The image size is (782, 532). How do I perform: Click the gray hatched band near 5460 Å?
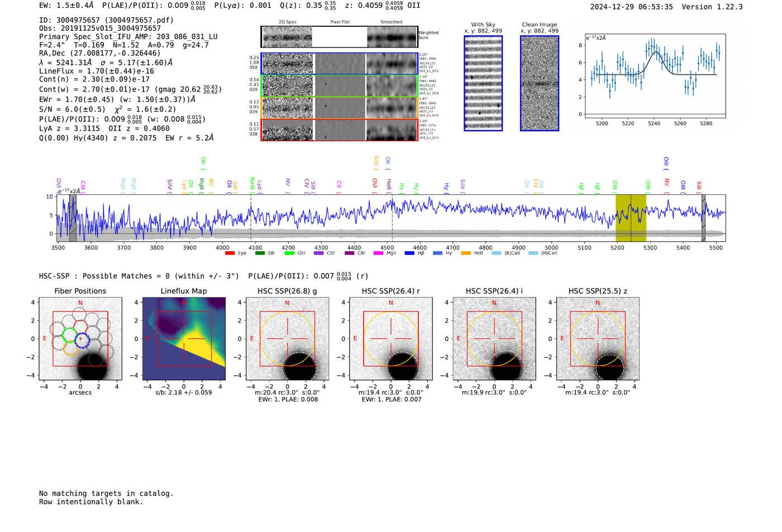(703, 218)
